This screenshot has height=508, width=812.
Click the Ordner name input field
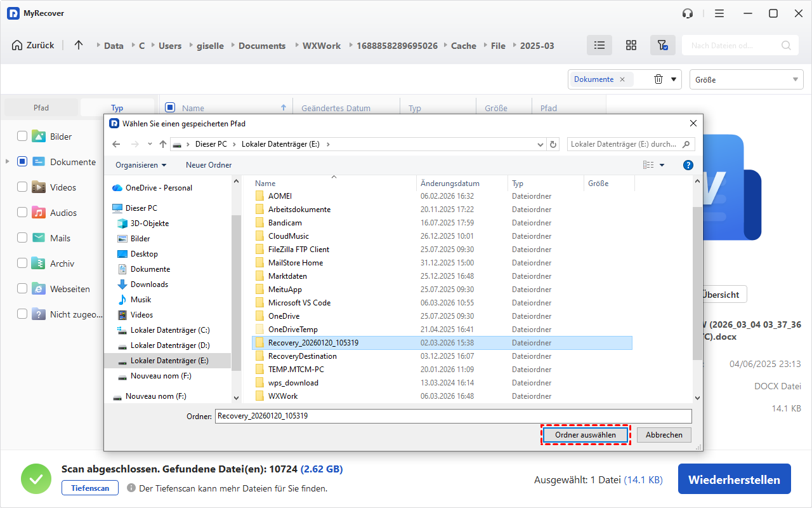453,416
